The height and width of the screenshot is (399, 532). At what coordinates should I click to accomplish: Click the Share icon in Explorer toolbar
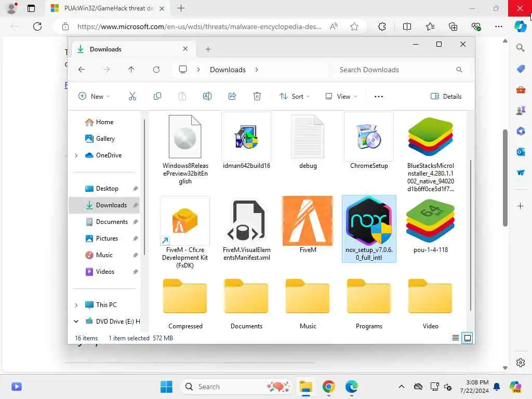tap(232, 96)
